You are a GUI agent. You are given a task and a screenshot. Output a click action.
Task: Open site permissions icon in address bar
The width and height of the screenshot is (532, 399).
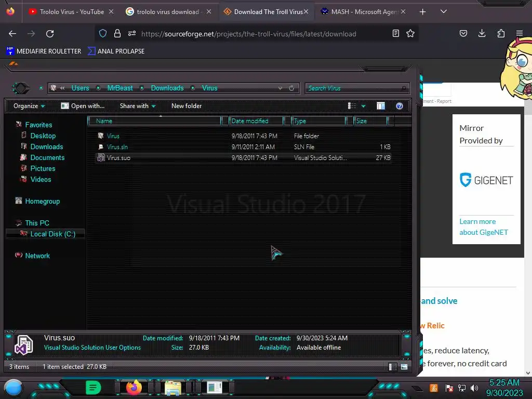pyautogui.click(x=132, y=33)
